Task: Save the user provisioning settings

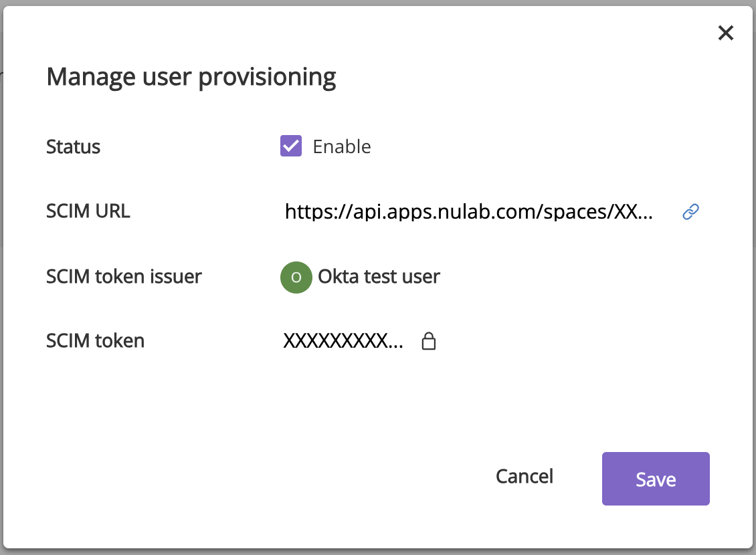Action: [x=655, y=479]
